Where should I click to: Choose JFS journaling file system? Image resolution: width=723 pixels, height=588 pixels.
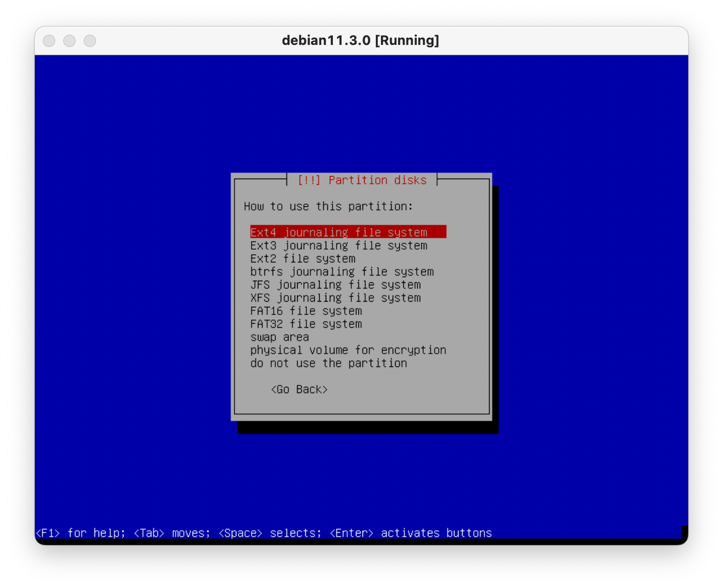[335, 285]
